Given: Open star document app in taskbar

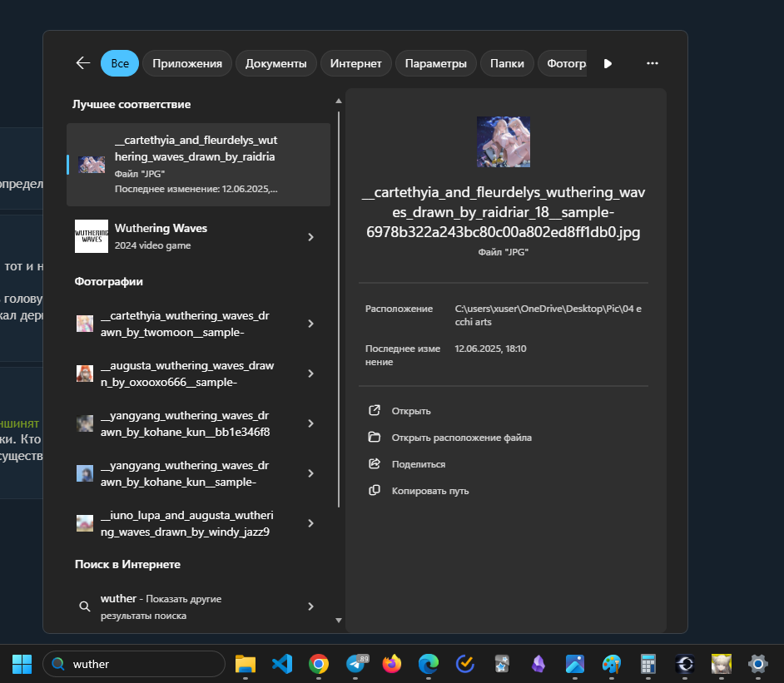Looking at the screenshot, I should (502, 664).
